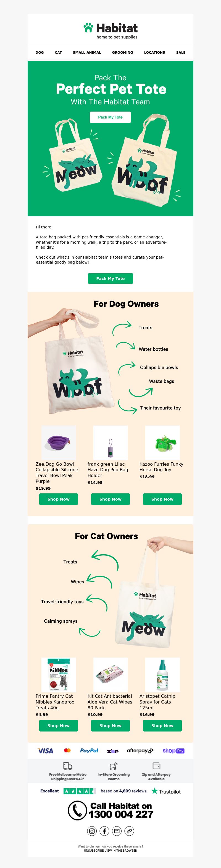221x868 pixels.
Task: Open the Prime Pantry Cat Nibbles image
Action: pyautogui.click(x=59, y=674)
